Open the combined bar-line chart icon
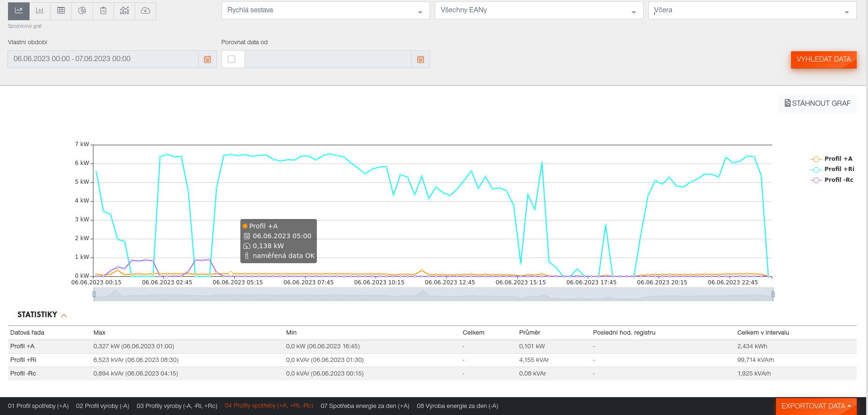The height and width of the screenshot is (415, 868). (x=124, y=10)
